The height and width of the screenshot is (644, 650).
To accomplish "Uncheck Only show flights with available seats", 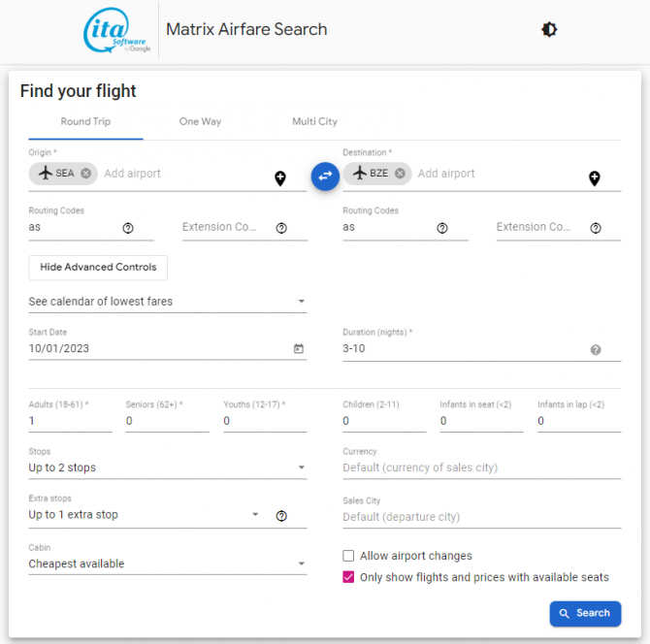I will [348, 577].
